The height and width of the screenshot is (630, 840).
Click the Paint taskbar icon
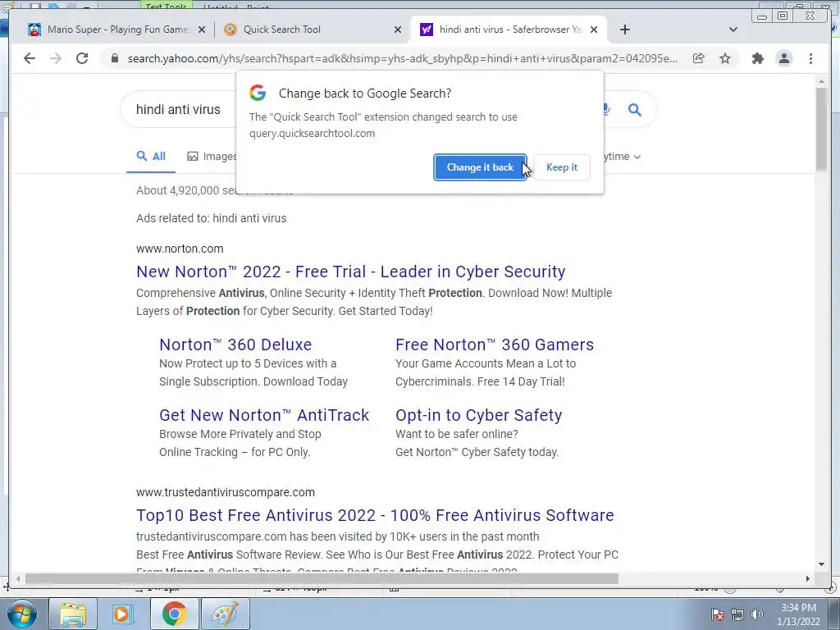click(226, 614)
